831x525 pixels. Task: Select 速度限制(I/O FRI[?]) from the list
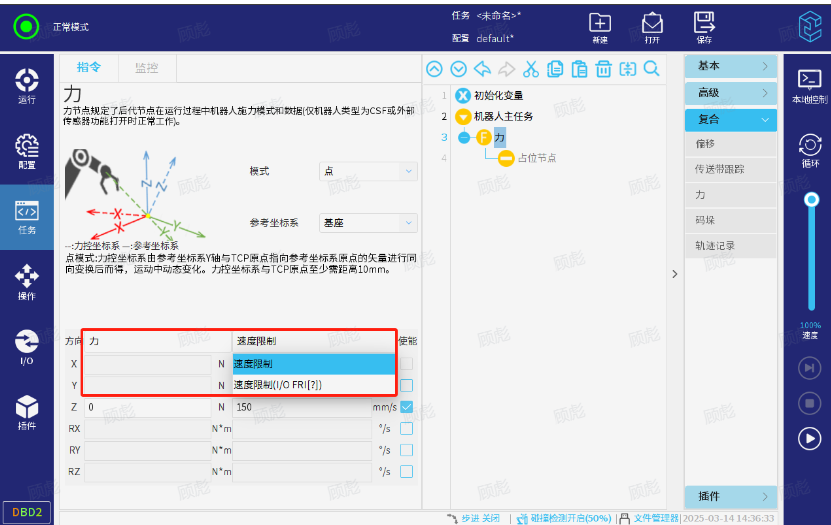click(314, 385)
